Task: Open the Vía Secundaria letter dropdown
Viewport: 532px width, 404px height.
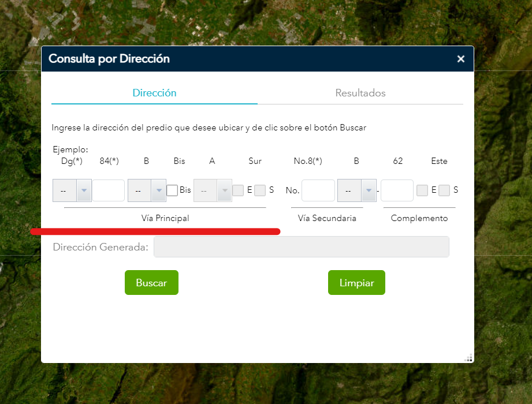Action: (x=356, y=190)
